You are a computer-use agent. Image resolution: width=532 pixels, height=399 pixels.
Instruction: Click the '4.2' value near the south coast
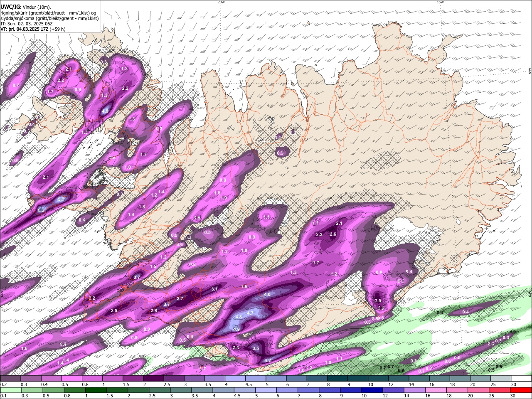point(268,360)
